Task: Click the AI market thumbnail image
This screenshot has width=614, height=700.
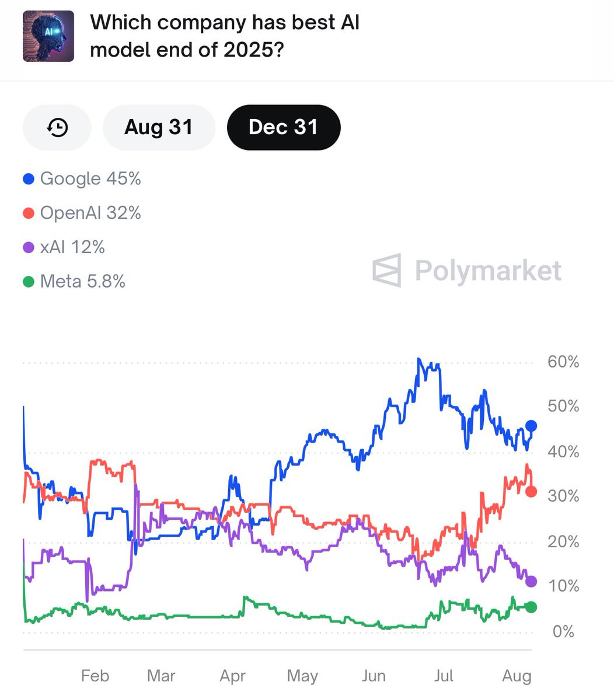Action: tap(48, 36)
